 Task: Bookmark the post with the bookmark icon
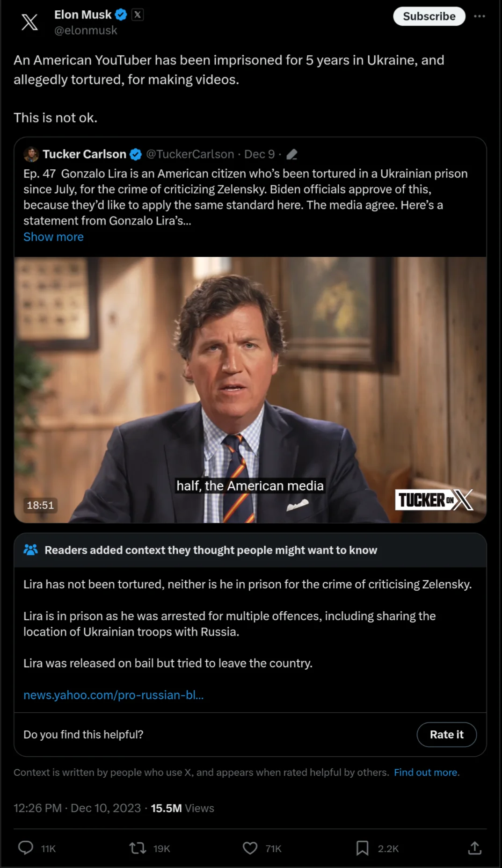362,848
